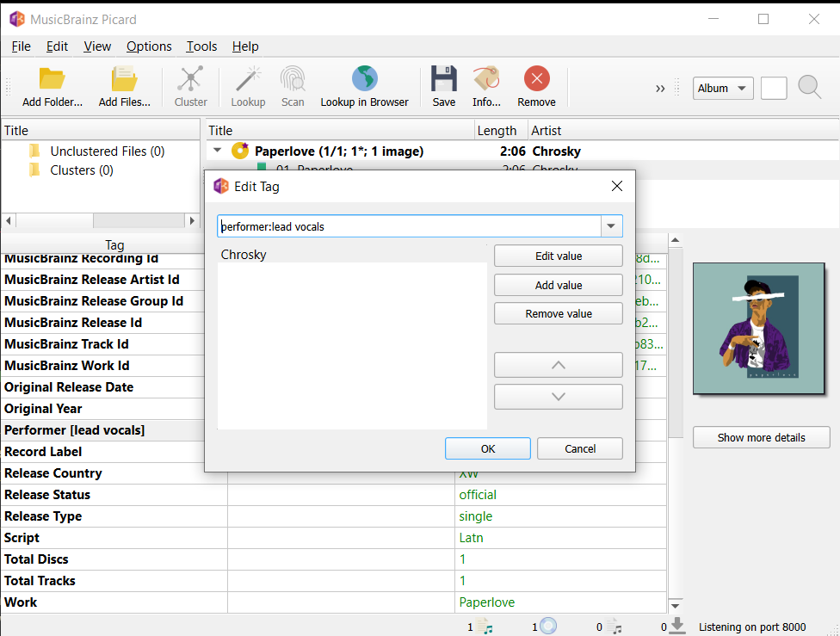Open Lookup in Browser globe icon
The image size is (840, 636).
click(x=364, y=79)
